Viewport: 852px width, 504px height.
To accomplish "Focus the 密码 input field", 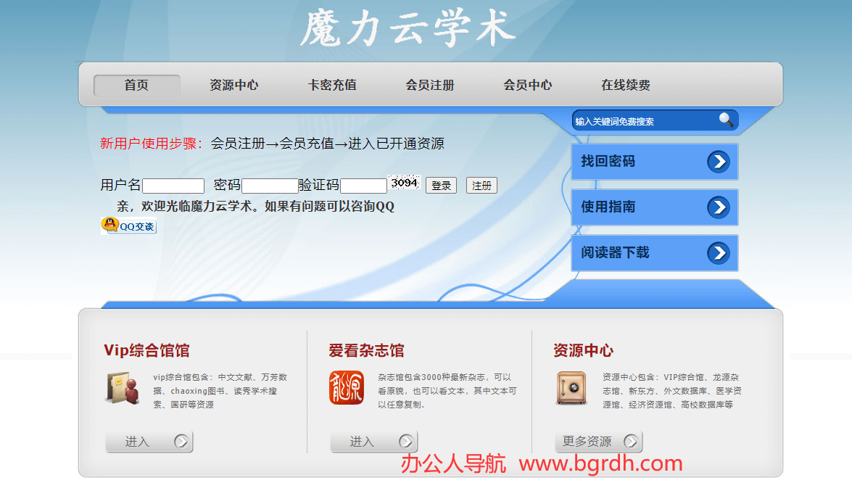I will click(x=270, y=186).
